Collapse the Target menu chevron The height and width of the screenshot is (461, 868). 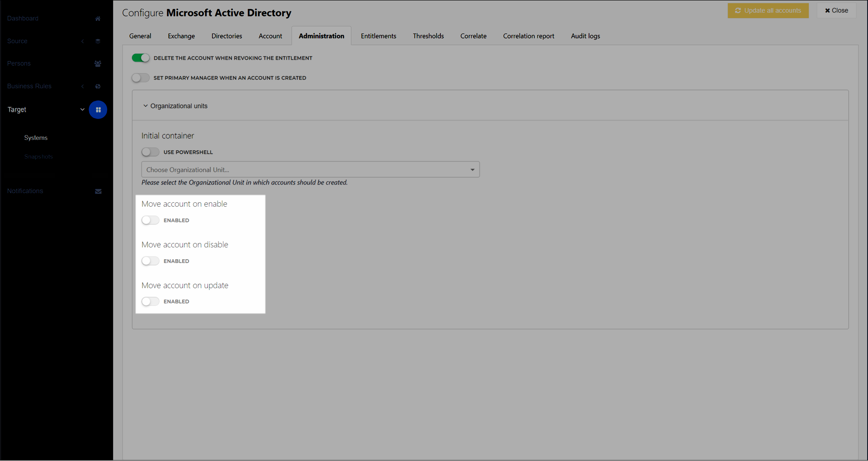point(82,109)
